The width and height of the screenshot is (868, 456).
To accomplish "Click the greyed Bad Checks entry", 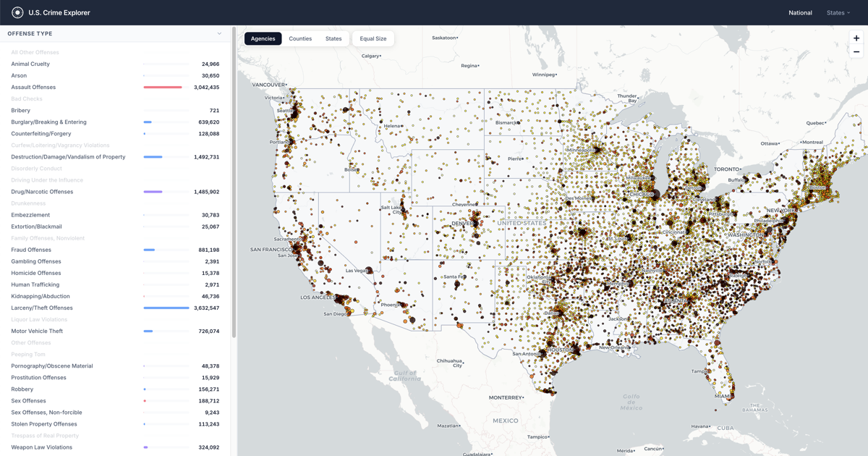I will tap(27, 98).
